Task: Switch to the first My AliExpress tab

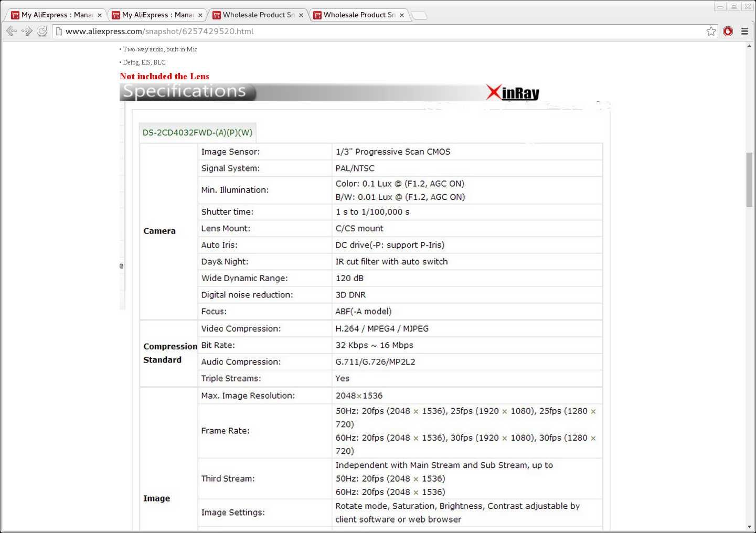Action: coord(57,15)
